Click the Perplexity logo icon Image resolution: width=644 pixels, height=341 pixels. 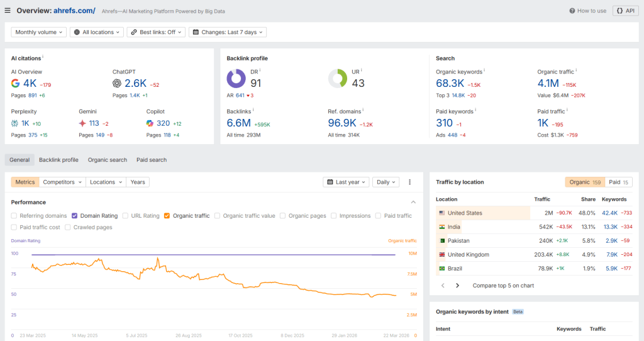15,123
